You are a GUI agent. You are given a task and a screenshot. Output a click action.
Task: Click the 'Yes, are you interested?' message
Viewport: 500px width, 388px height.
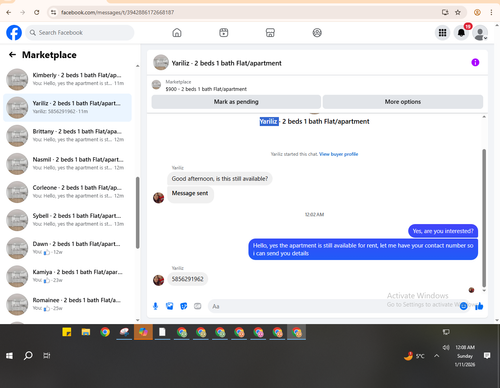click(x=443, y=231)
